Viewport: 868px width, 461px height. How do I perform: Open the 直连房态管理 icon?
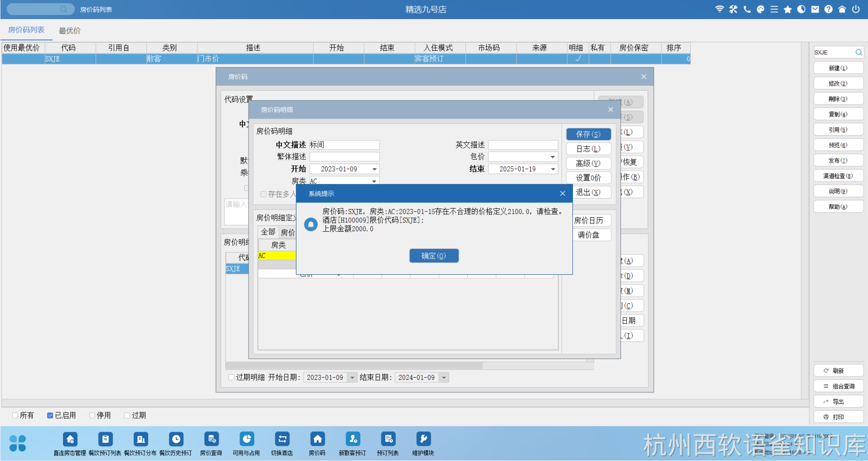coord(70,440)
